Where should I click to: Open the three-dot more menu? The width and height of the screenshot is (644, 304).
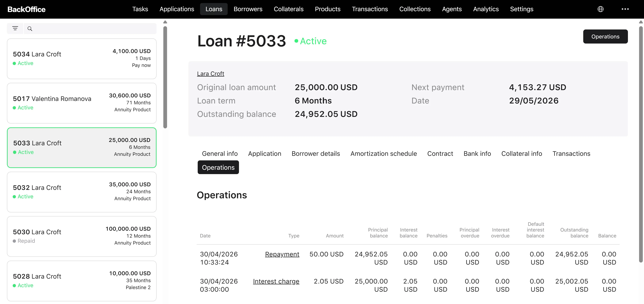click(625, 9)
